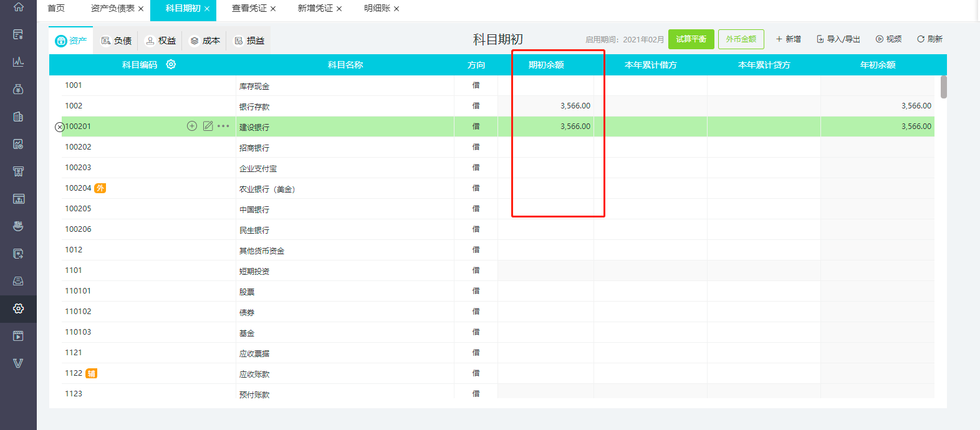This screenshot has height=430, width=980.
Task: Switch to the 资产负债表 tab
Action: (113, 8)
